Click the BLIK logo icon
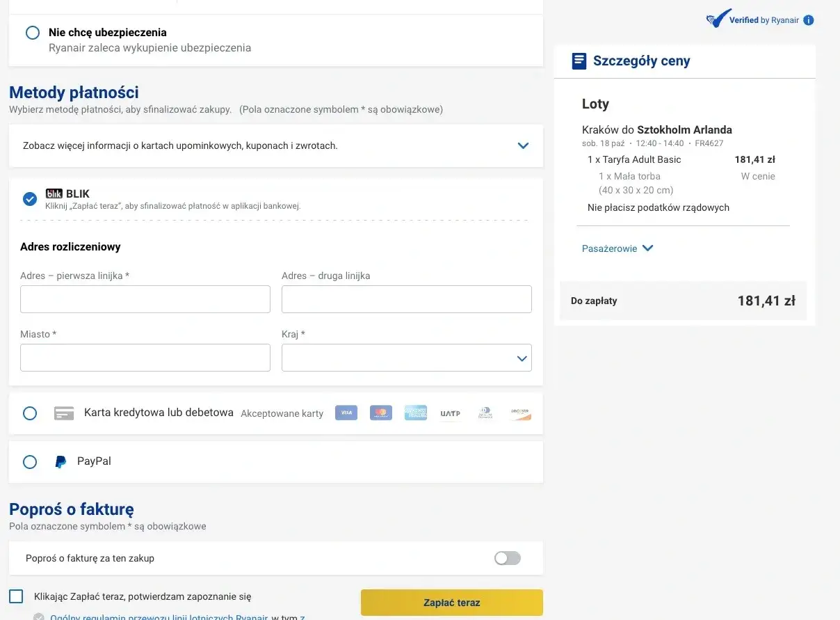840x620 pixels. point(54,193)
